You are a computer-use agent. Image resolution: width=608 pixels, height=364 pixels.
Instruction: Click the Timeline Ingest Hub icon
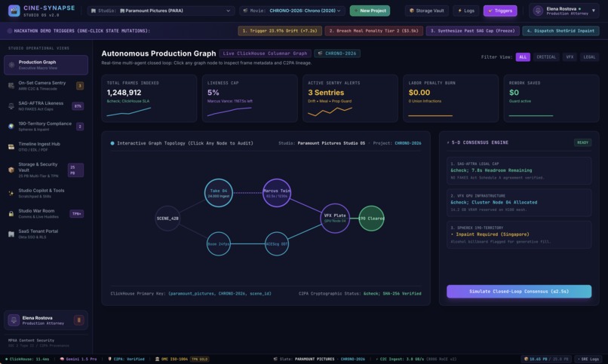coord(11,147)
